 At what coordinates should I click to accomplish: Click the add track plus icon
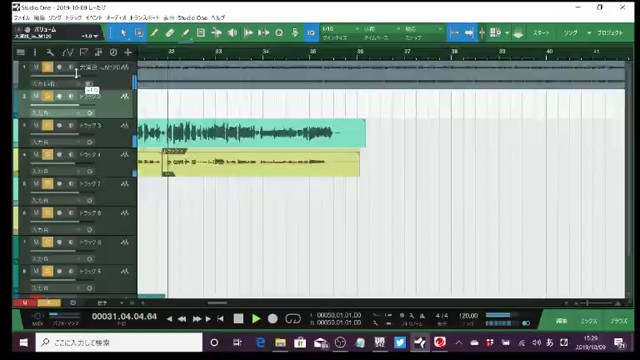point(128,52)
